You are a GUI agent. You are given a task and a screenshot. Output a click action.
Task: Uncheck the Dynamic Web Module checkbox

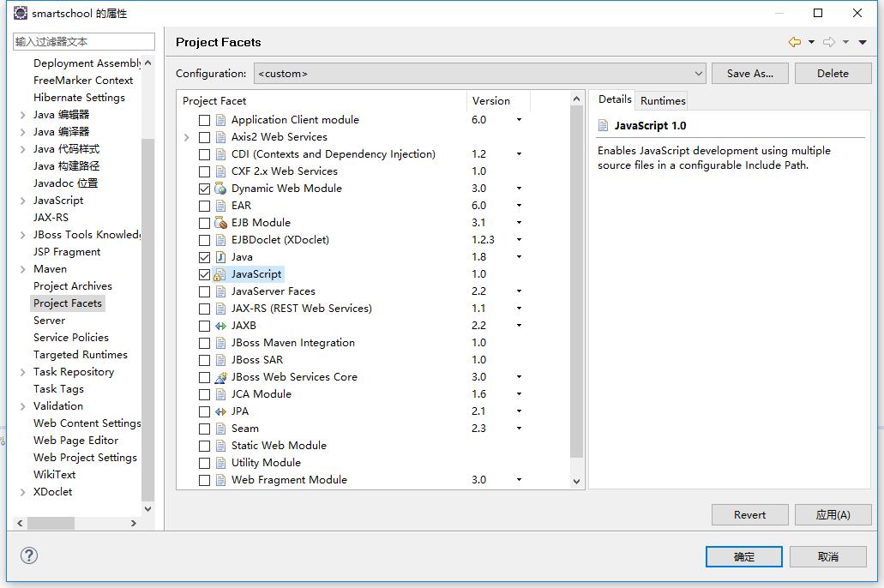point(204,189)
